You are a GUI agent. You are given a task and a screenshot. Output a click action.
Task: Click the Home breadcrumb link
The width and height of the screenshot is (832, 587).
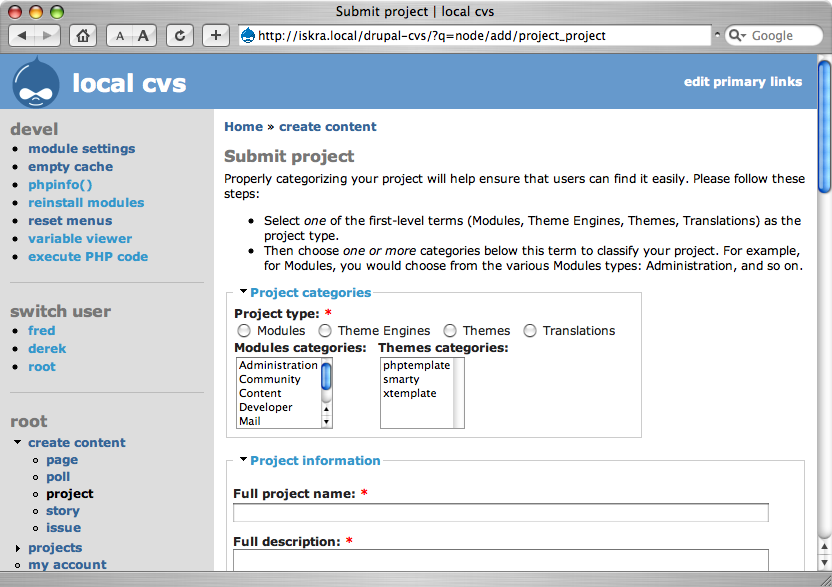click(244, 127)
